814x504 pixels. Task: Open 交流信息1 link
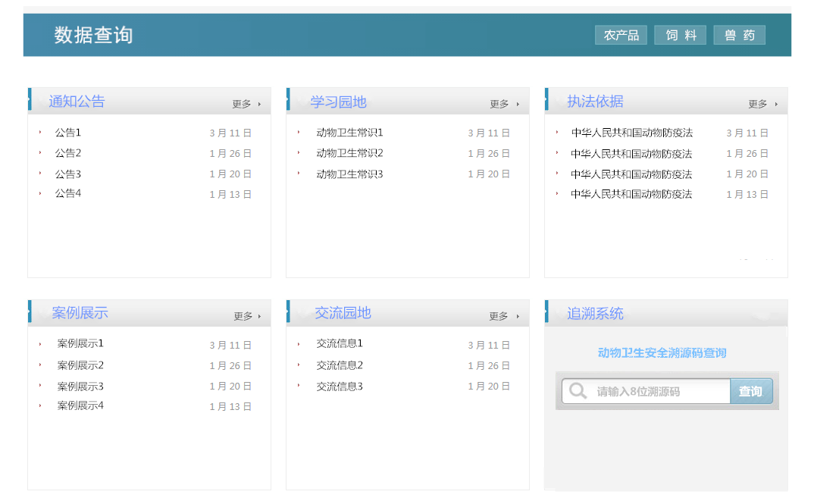[x=340, y=343]
